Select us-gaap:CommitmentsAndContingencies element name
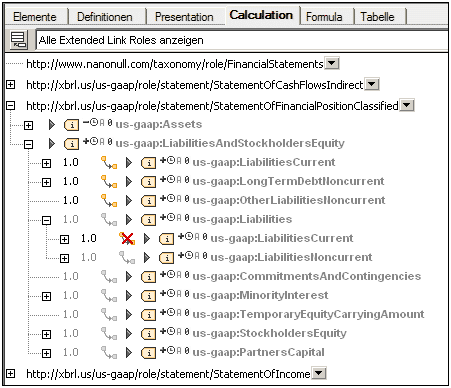The width and height of the screenshot is (451, 388). [307, 276]
